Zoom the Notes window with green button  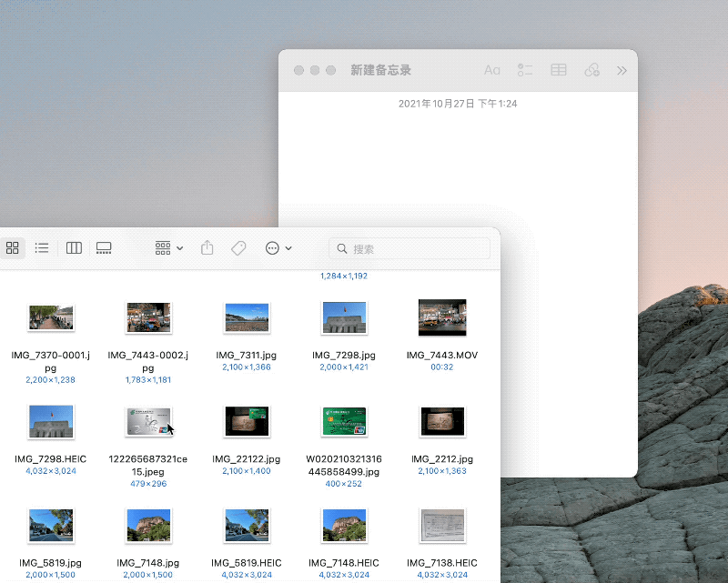click(331, 70)
